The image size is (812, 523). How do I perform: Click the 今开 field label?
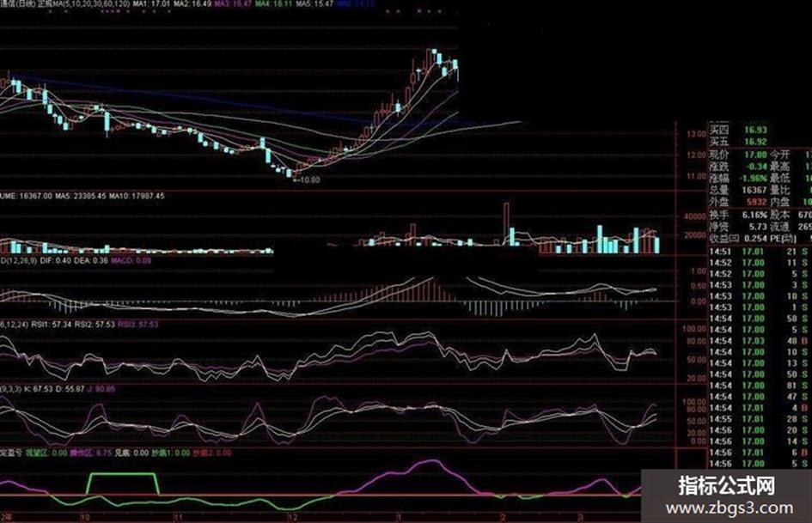(780, 155)
